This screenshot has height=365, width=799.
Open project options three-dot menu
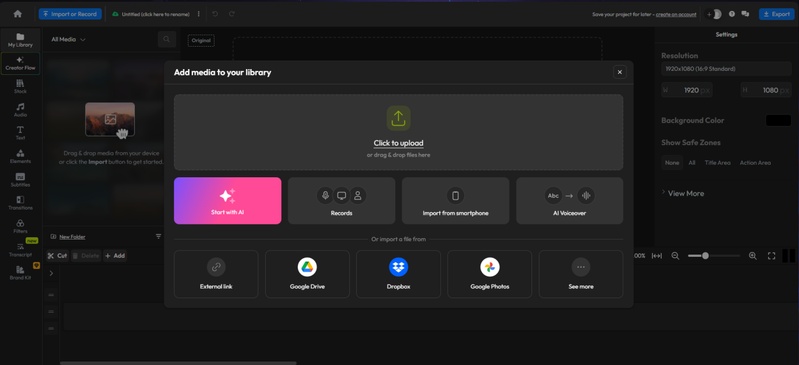199,14
